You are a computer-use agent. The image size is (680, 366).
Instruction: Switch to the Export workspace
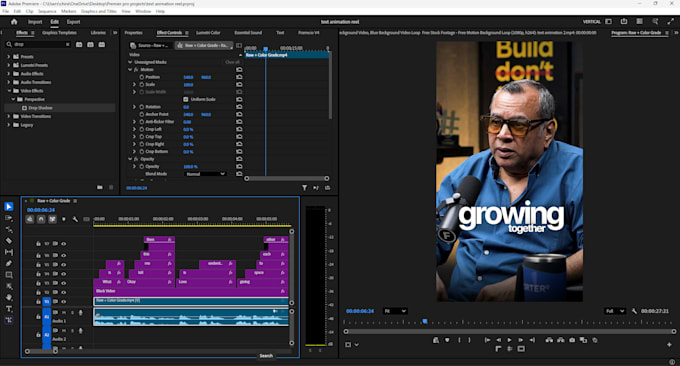[x=73, y=22]
